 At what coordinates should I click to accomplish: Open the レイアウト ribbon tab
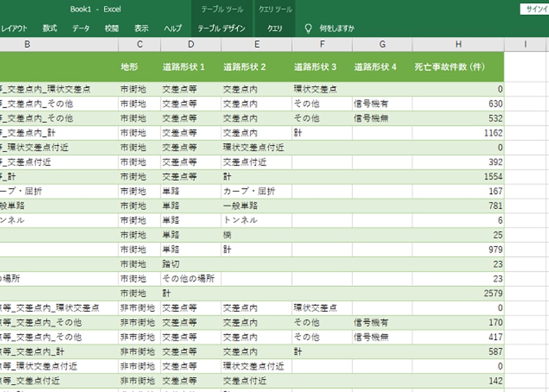14,29
